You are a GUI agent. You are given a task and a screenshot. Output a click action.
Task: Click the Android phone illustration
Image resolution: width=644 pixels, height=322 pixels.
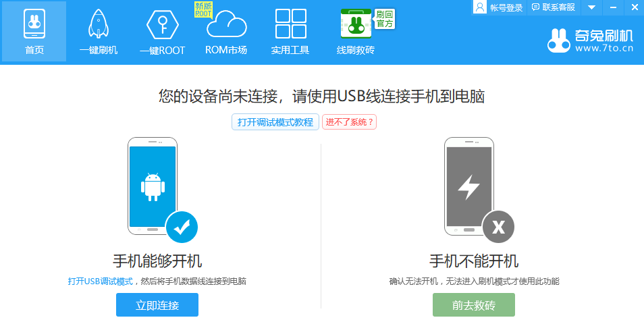point(153,186)
